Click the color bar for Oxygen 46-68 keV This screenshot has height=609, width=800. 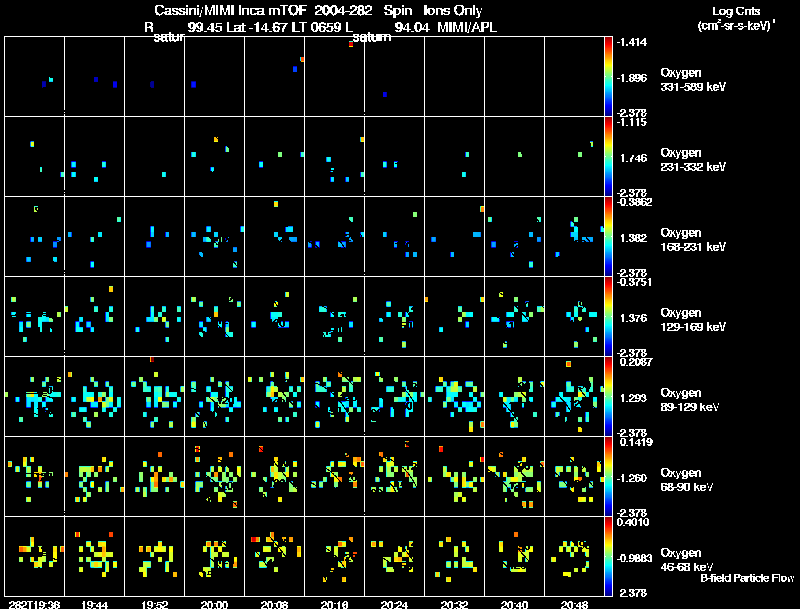pyautogui.click(x=608, y=556)
